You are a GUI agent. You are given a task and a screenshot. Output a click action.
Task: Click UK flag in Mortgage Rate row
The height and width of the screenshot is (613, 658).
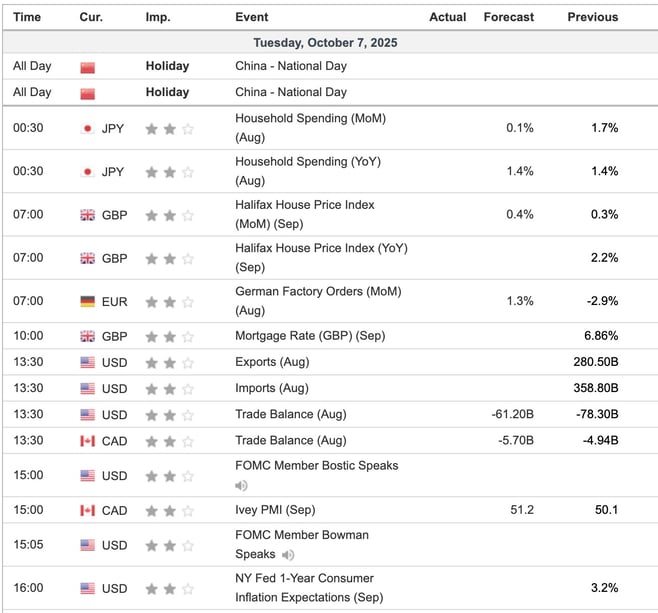pyautogui.click(x=87, y=336)
